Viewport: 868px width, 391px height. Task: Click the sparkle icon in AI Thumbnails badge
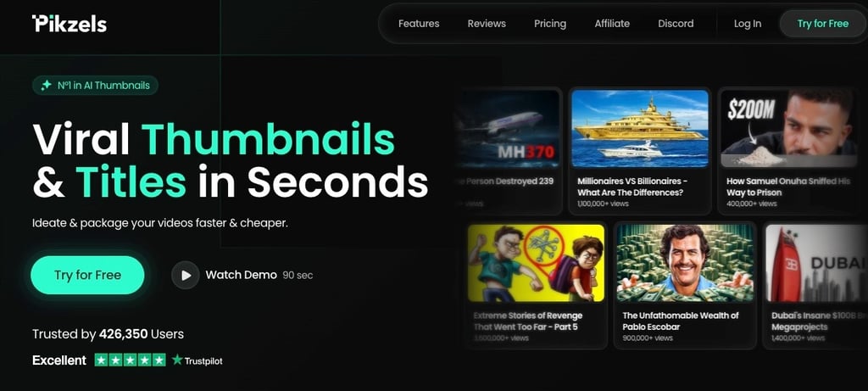[x=47, y=86]
